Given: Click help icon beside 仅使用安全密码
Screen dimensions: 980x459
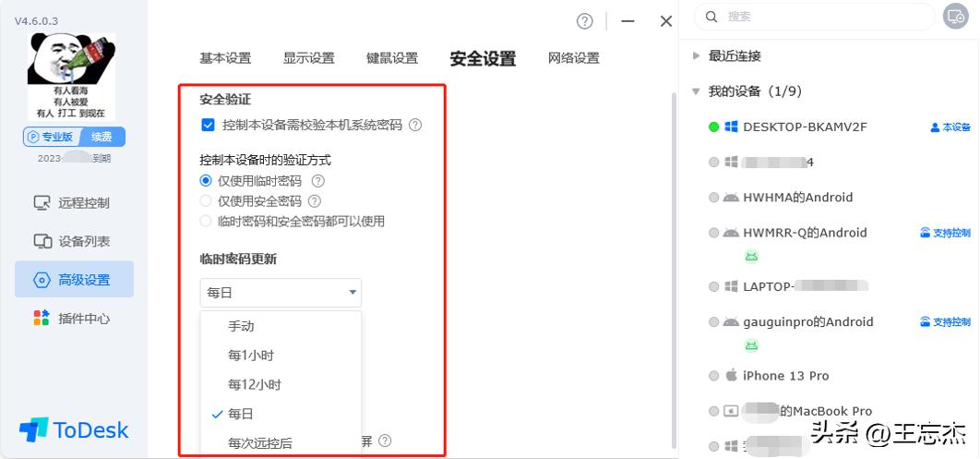Looking at the screenshot, I should pyautogui.click(x=315, y=201).
